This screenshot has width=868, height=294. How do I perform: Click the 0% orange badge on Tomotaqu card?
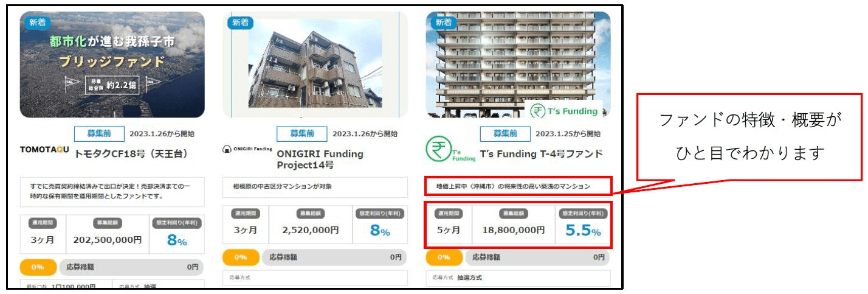[x=38, y=267]
